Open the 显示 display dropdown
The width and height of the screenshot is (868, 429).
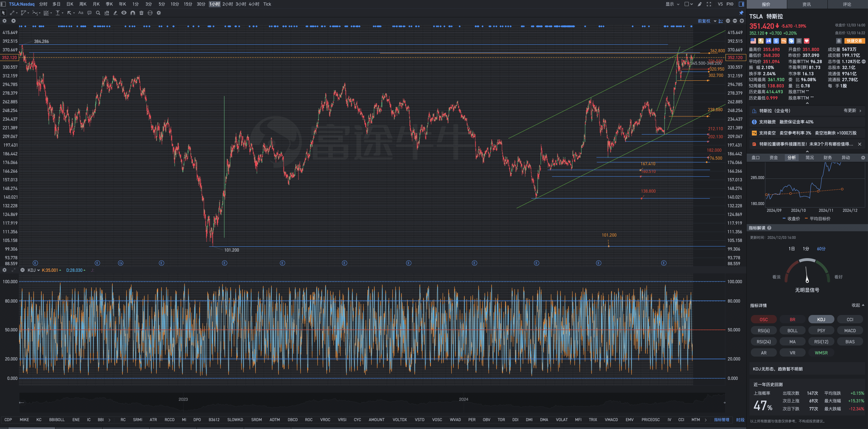pyautogui.click(x=672, y=4)
